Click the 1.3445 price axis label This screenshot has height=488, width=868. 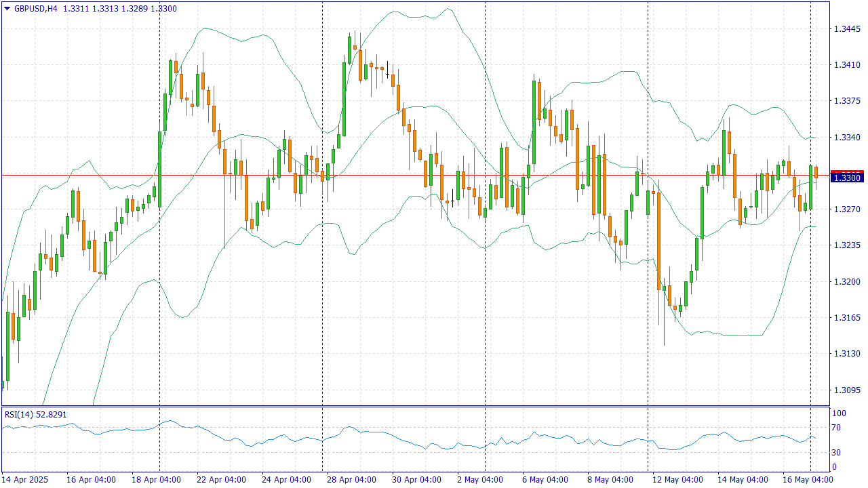[846, 29]
